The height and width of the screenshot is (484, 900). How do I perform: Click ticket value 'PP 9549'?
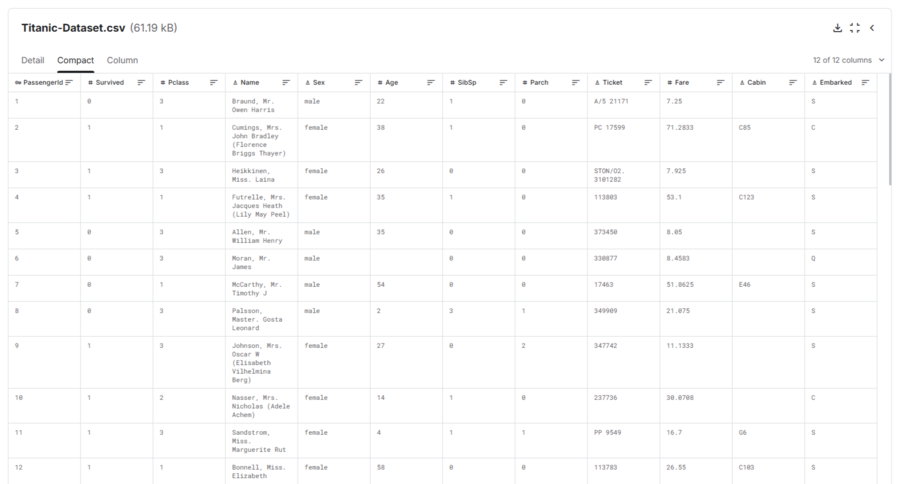coord(608,432)
